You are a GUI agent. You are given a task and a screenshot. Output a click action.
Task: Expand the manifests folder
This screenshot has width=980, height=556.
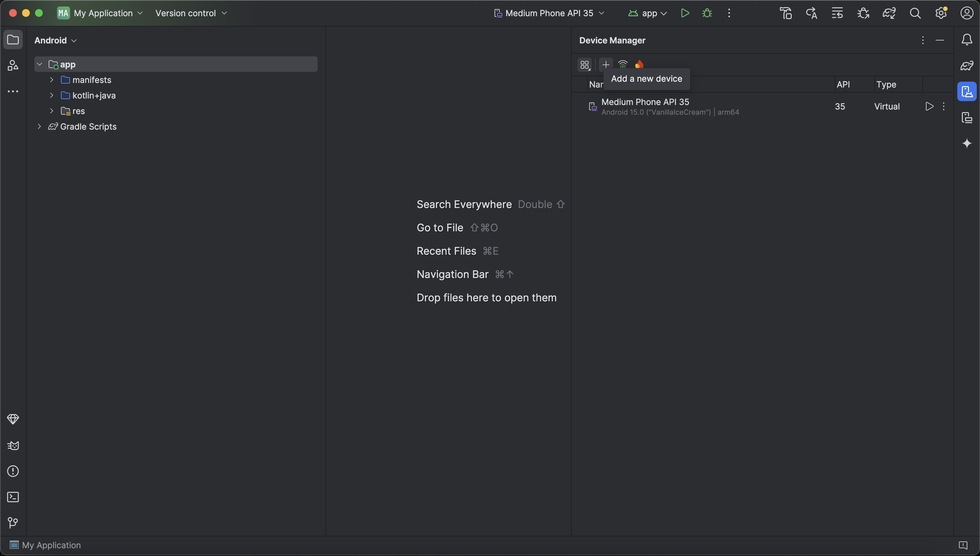coord(52,80)
